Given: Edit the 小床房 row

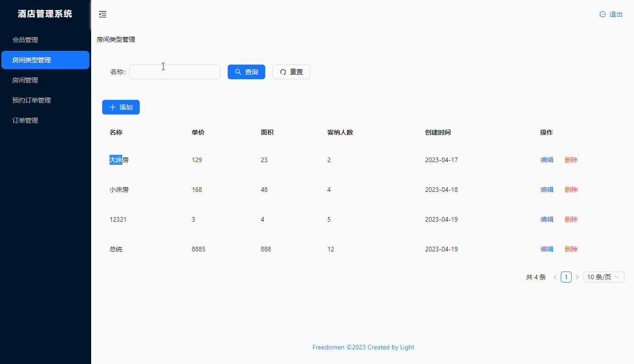Looking at the screenshot, I should click(x=547, y=190).
